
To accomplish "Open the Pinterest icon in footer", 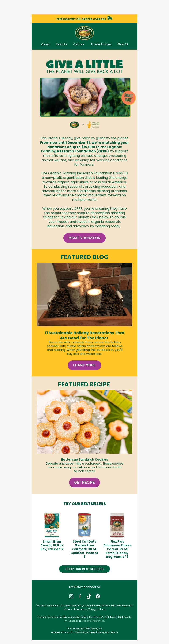I will [x=98, y=596].
